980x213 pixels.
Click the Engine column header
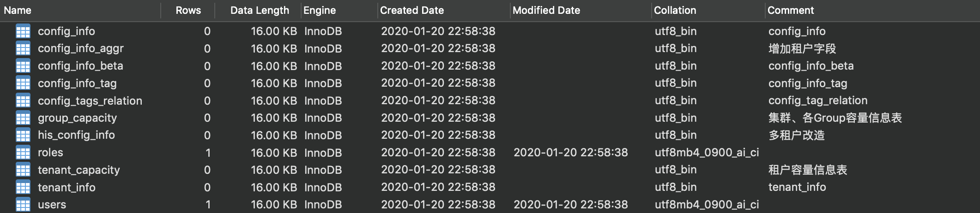pyautogui.click(x=320, y=10)
